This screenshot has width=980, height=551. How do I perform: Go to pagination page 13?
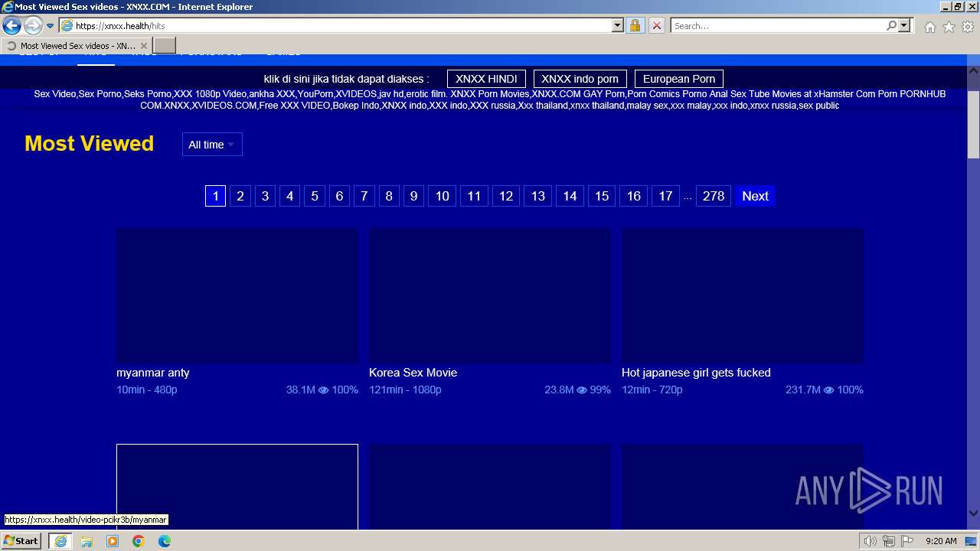point(538,196)
